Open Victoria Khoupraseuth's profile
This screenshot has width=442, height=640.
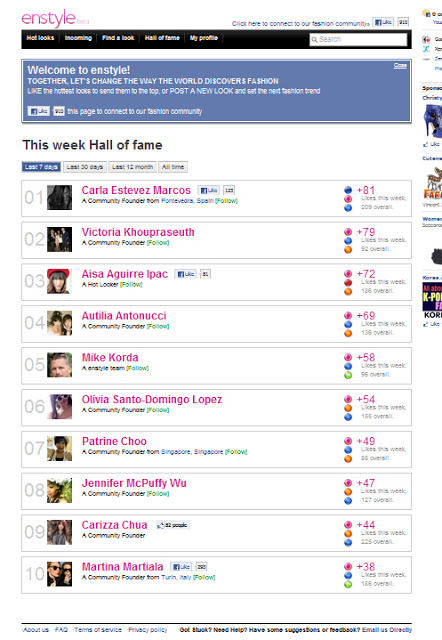138,232
